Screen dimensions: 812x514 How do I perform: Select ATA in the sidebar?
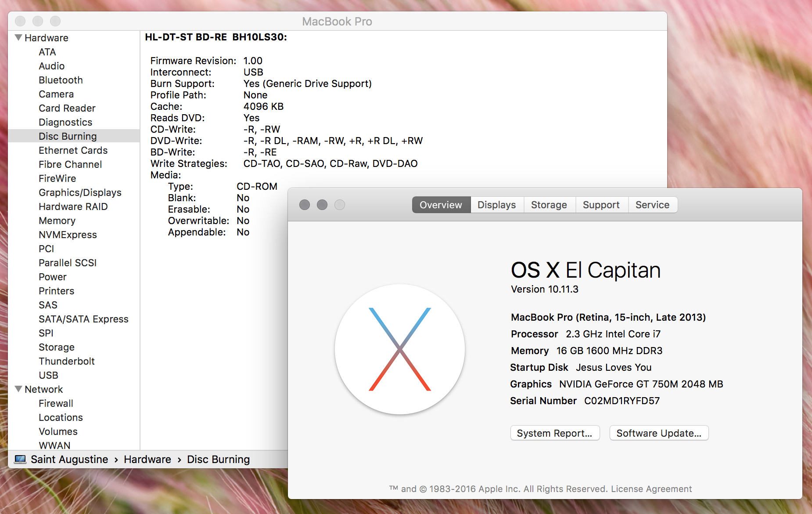click(x=47, y=52)
